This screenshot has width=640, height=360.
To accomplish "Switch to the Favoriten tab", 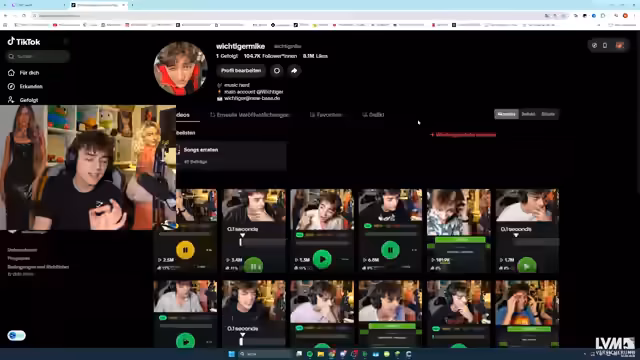I will click(325, 115).
